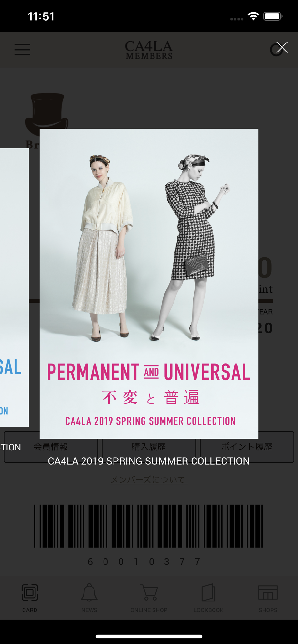The width and height of the screenshot is (298, 644).
Task: Tap the barcode number 60010377
Action: 144,562
